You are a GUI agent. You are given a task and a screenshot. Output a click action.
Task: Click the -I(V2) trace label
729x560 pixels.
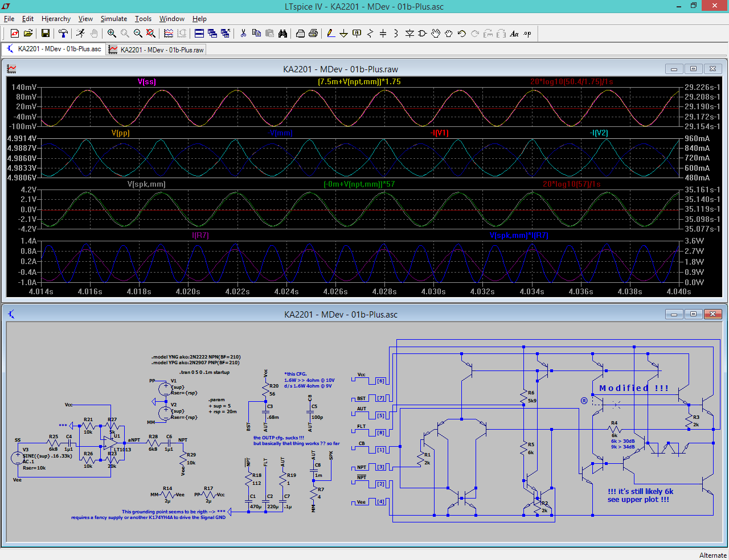[x=599, y=133]
